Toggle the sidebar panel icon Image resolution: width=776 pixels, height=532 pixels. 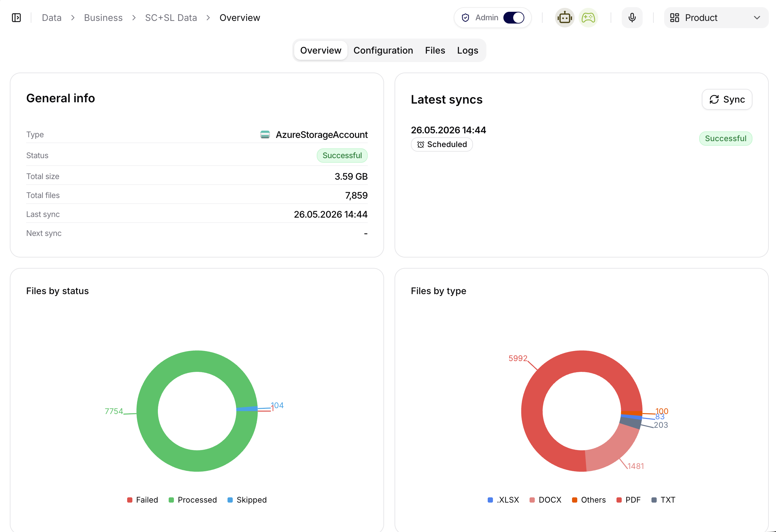[16, 18]
